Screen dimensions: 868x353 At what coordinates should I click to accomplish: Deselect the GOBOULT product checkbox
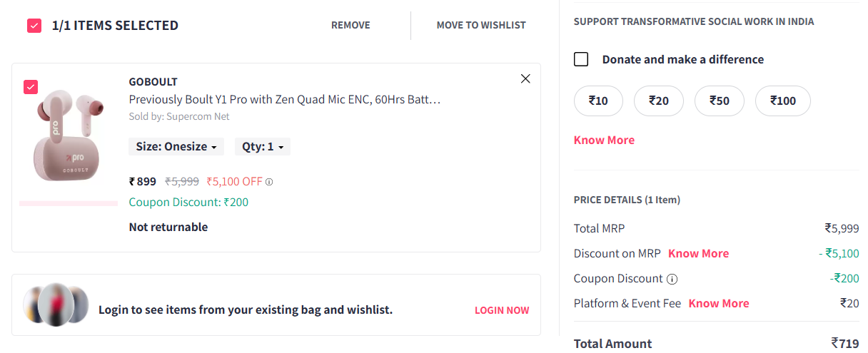pyautogui.click(x=31, y=87)
